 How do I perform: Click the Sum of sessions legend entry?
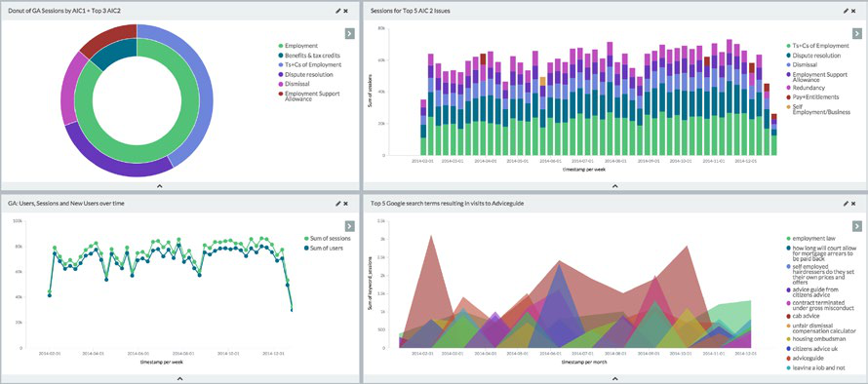click(327, 239)
